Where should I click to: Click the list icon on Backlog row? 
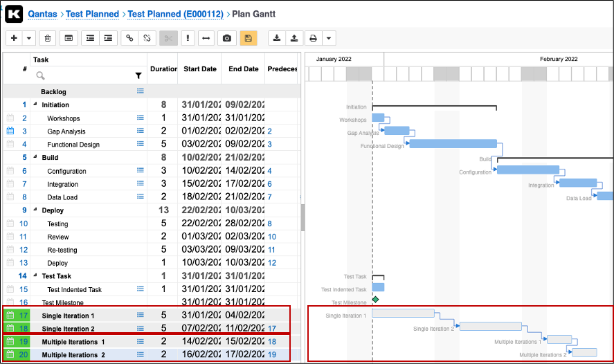pos(141,91)
